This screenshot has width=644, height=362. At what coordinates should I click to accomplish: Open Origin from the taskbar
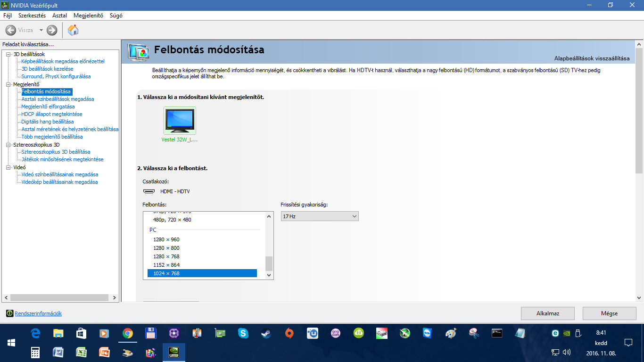[x=289, y=334]
